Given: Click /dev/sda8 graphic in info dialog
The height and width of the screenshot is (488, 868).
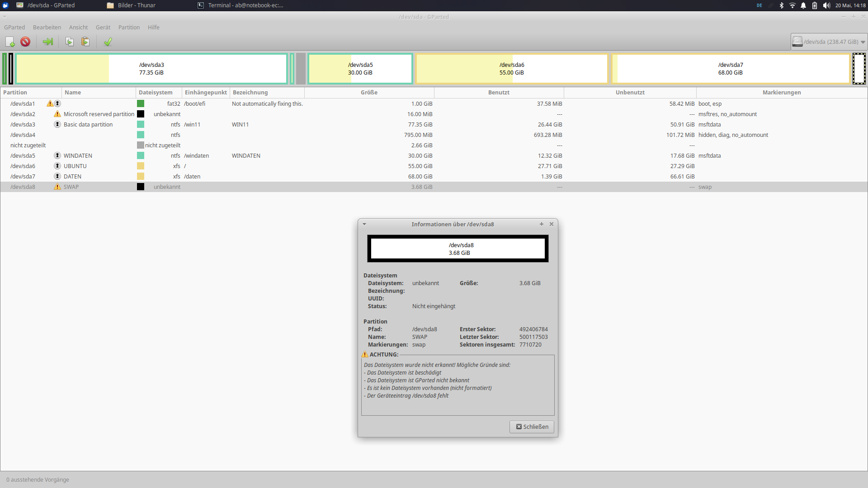Looking at the screenshot, I should (458, 249).
